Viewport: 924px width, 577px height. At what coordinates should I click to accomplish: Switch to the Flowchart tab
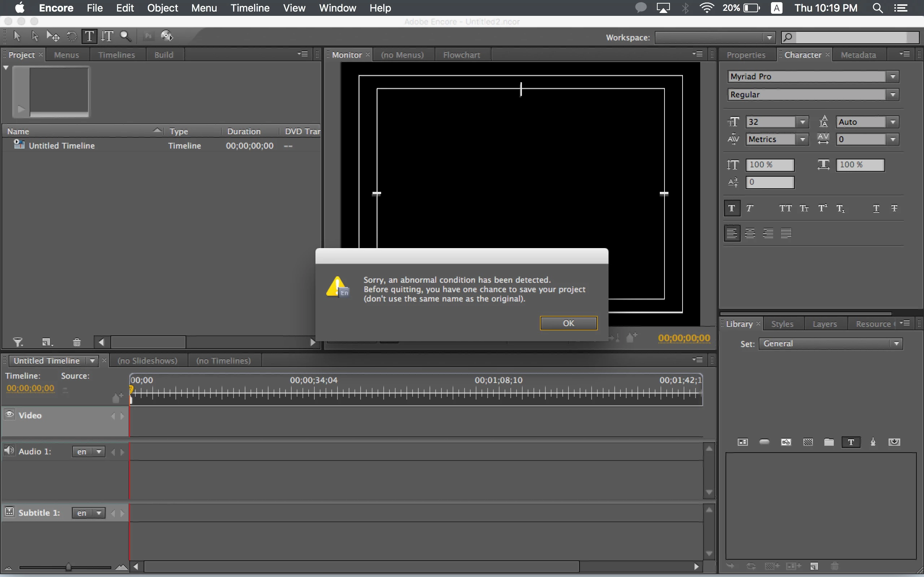pyautogui.click(x=461, y=55)
